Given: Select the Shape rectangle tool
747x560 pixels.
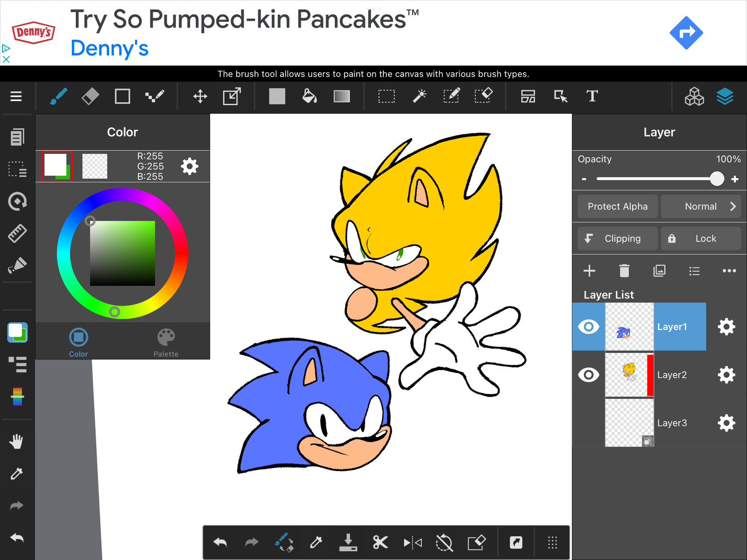Looking at the screenshot, I should (x=122, y=96).
